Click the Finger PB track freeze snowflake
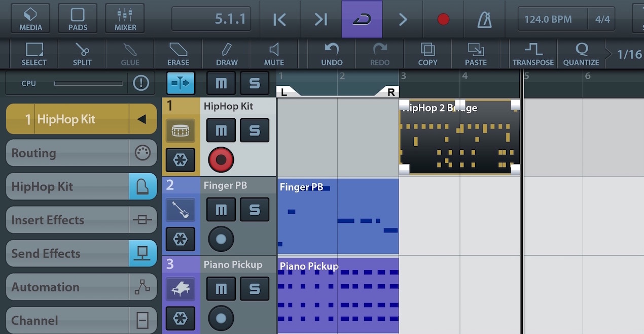The image size is (644, 334). [x=181, y=239]
